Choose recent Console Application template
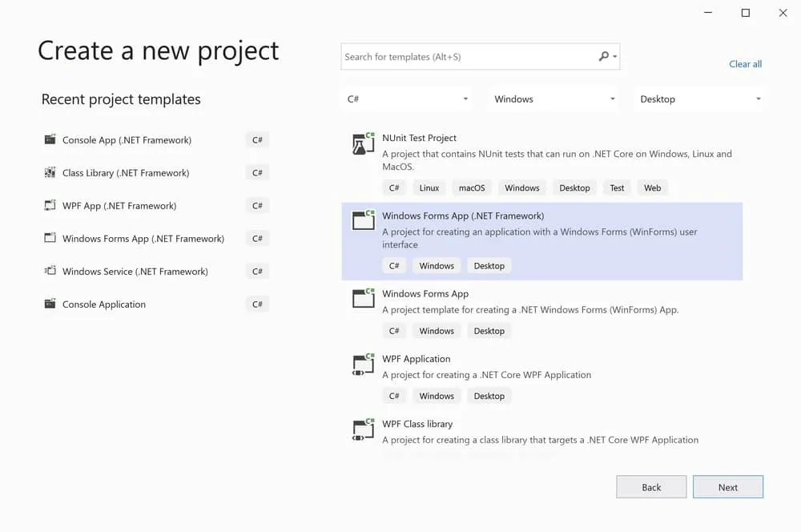This screenshot has height=532, width=801. pos(104,304)
